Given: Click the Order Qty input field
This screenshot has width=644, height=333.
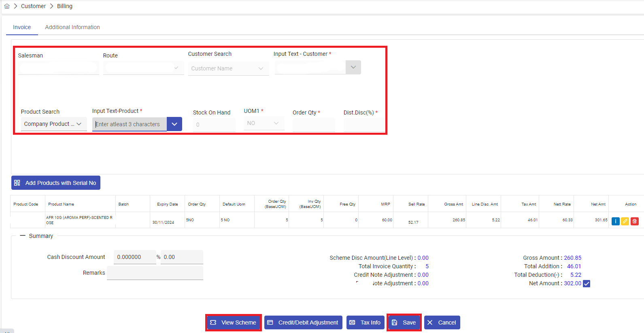Looking at the screenshot, I should [x=314, y=125].
